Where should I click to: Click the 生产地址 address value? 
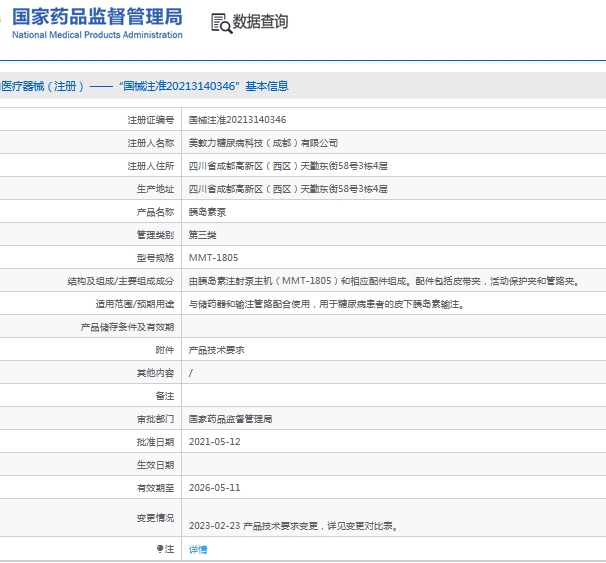tap(288, 189)
